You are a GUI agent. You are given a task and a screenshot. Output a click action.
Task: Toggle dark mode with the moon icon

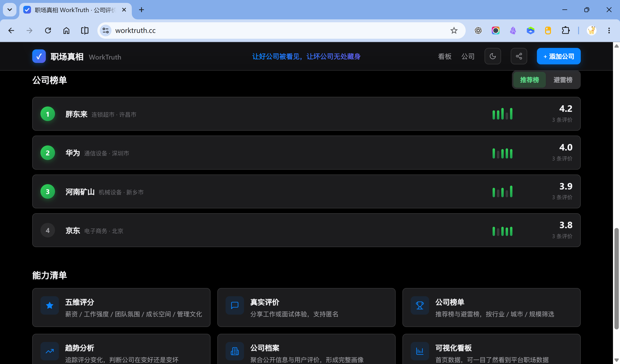493,56
